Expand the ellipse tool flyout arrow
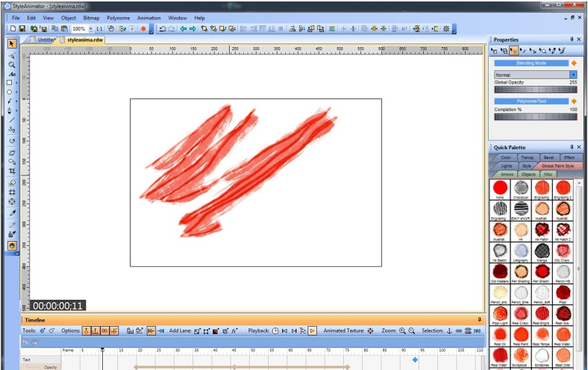This screenshot has height=370, width=588. coord(16,92)
